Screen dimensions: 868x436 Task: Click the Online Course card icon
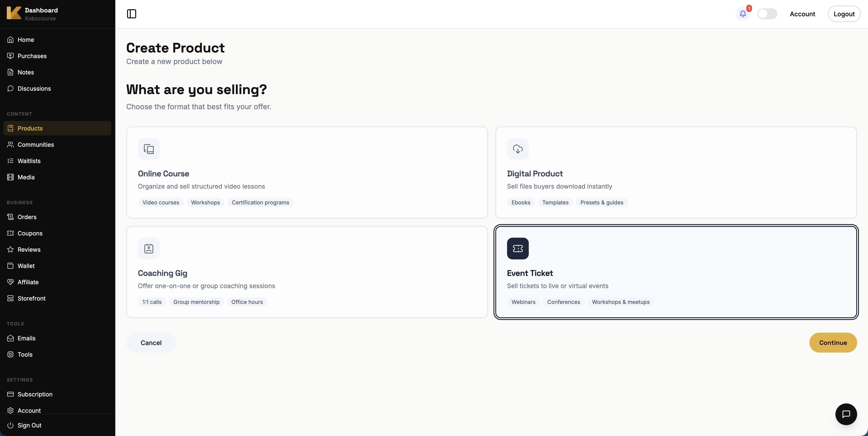tap(149, 149)
